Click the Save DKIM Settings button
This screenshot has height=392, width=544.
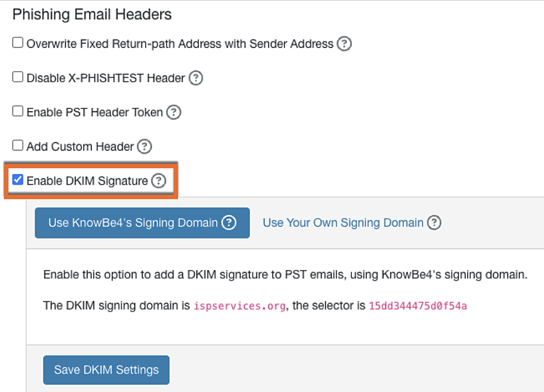pyautogui.click(x=106, y=370)
